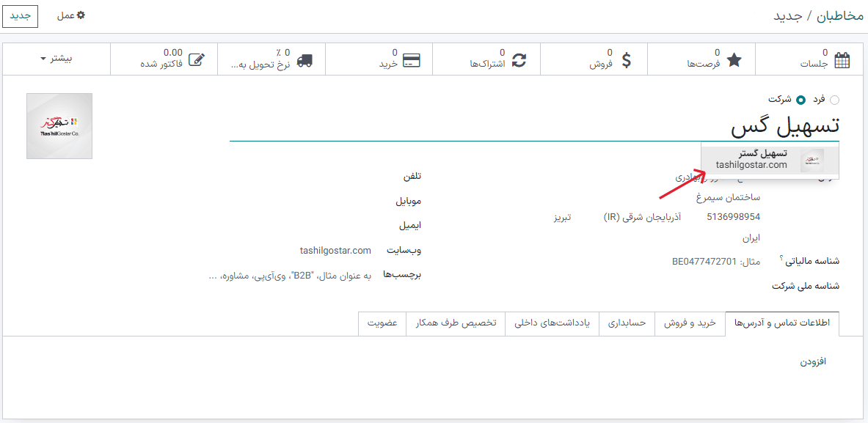Open the بیشتر dropdown menu
The height and width of the screenshot is (423, 868).
coord(58,58)
